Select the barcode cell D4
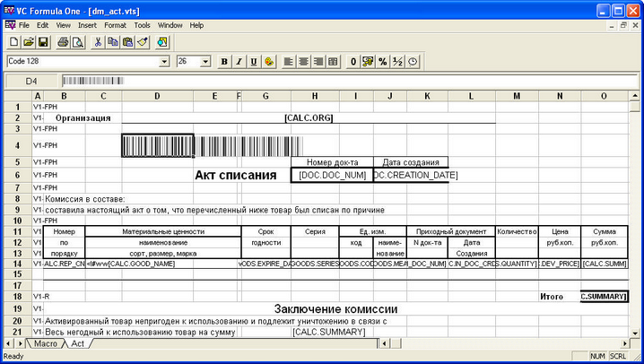 tap(157, 145)
